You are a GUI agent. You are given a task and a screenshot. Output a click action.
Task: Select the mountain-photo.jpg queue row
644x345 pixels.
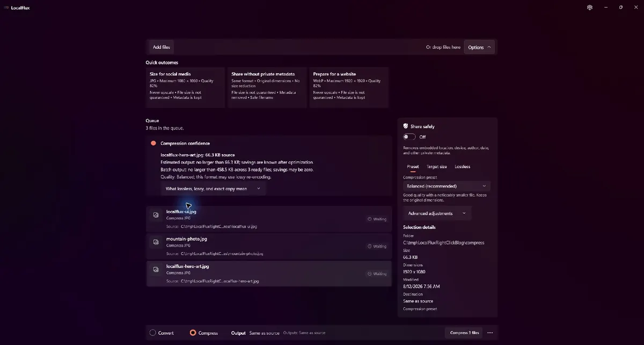coord(269,247)
